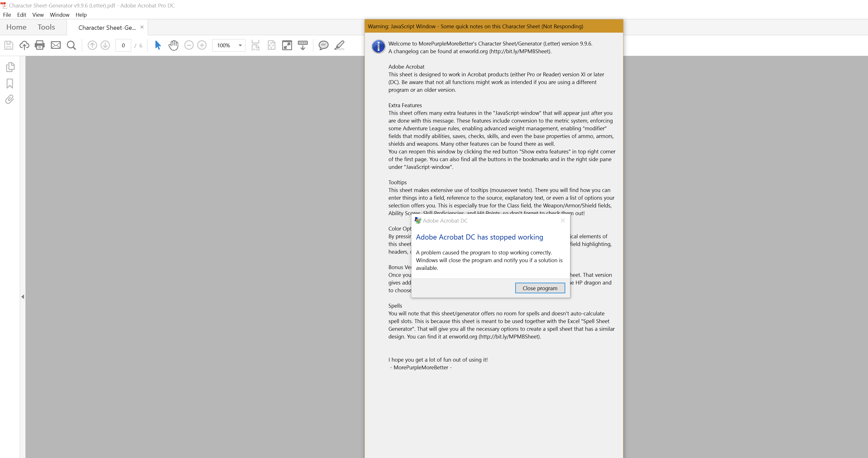This screenshot has width=868, height=458.
Task: Click the 'Extra Features' section heading
Action: [405, 105]
